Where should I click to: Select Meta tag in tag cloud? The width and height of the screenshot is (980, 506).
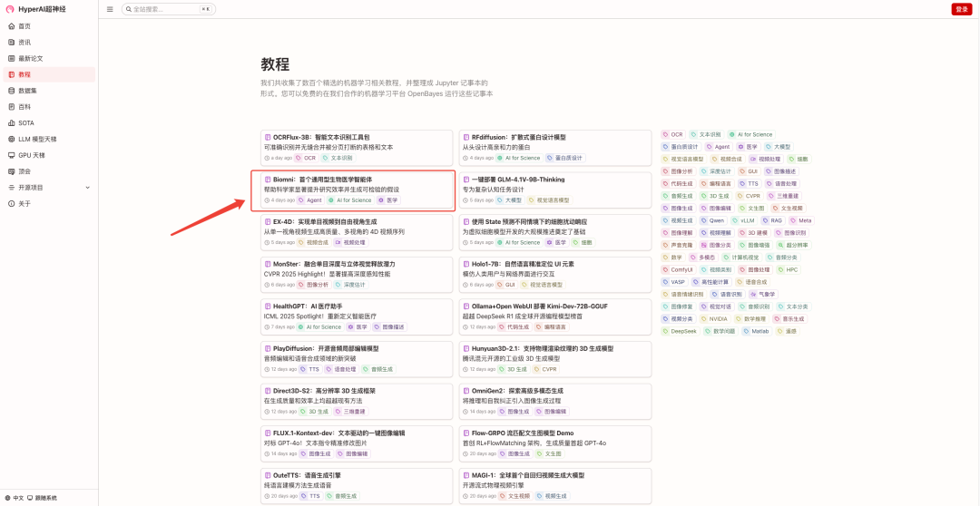tap(801, 220)
